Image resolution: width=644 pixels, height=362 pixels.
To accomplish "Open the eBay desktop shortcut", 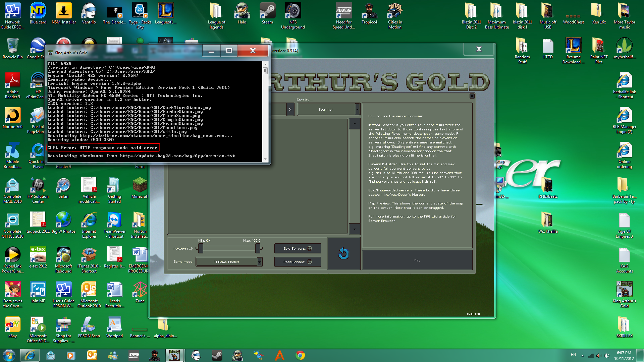I will [13, 327].
